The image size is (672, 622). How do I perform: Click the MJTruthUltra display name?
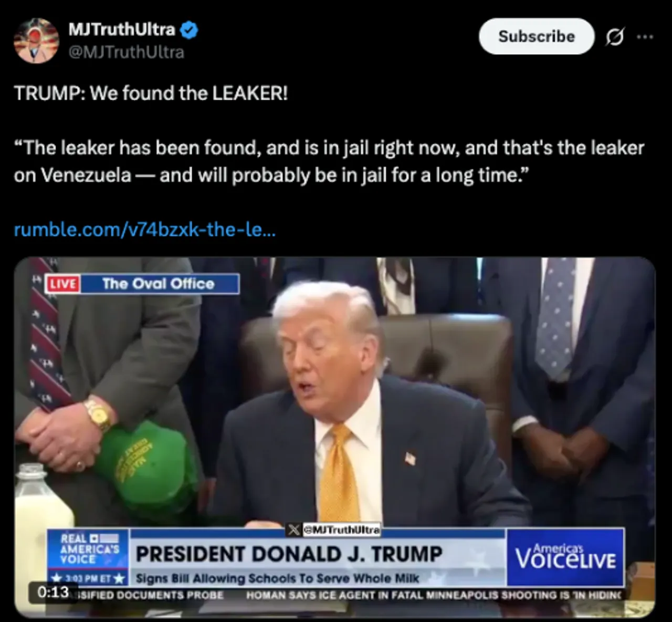(x=122, y=30)
